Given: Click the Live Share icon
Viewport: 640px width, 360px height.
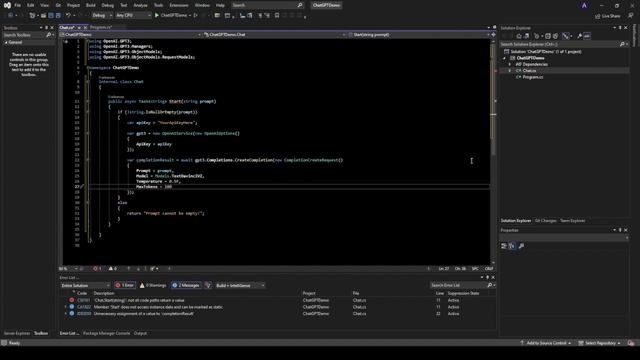Looking at the screenshot, I should (598, 16).
